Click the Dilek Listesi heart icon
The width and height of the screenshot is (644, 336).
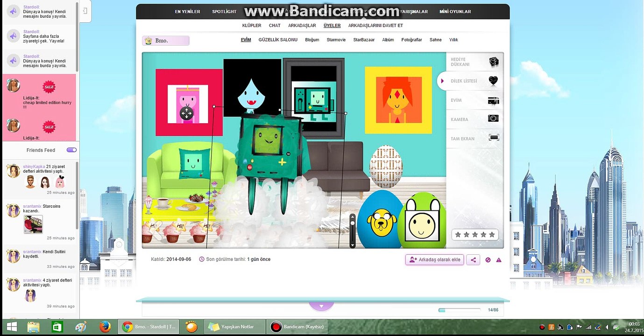click(493, 81)
